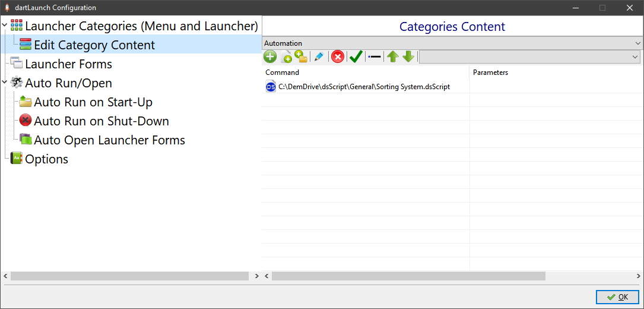This screenshot has height=309, width=644.
Task: Select Launcher Categories (Menu and Launcher) item
Action: pos(141,26)
